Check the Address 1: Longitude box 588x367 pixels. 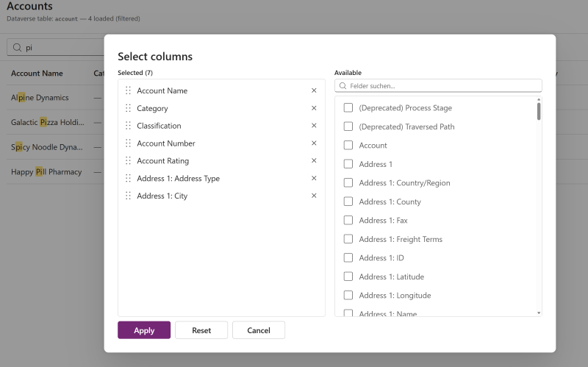click(348, 296)
